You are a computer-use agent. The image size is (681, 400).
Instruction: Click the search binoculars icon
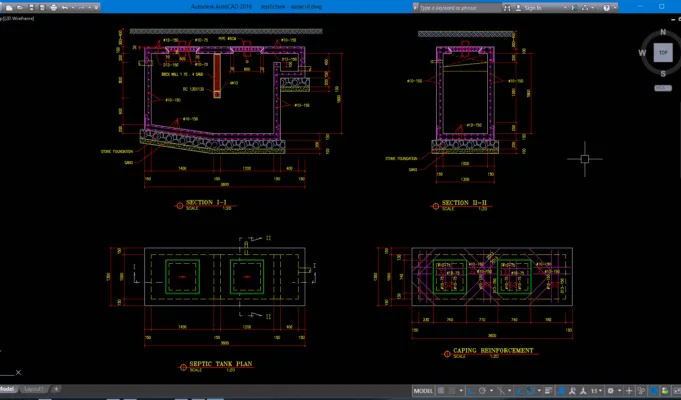pyautogui.click(x=507, y=8)
